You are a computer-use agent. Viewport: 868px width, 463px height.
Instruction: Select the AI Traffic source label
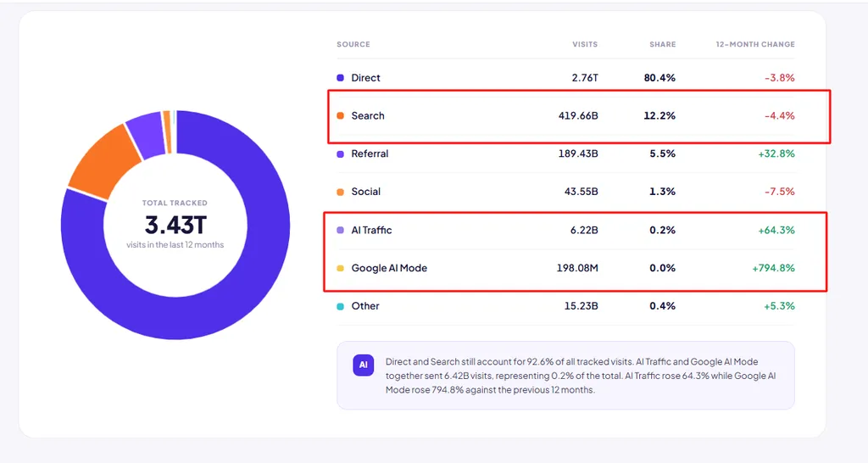371,230
